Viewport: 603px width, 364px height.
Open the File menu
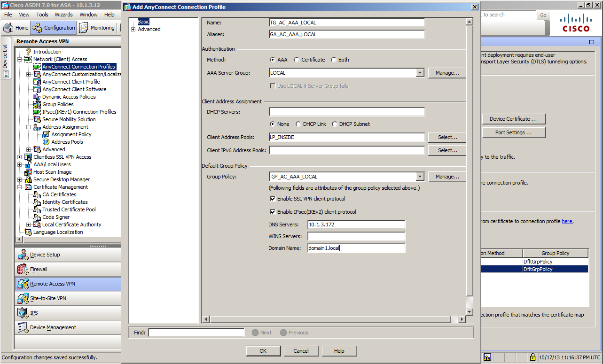(8, 15)
